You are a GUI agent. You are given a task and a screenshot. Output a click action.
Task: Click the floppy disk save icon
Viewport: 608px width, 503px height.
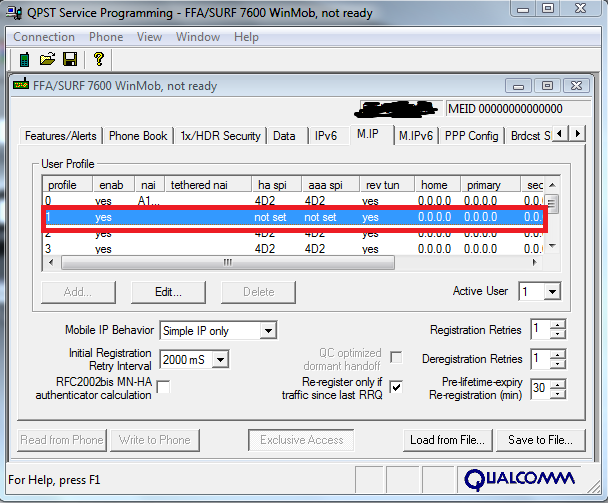70,59
